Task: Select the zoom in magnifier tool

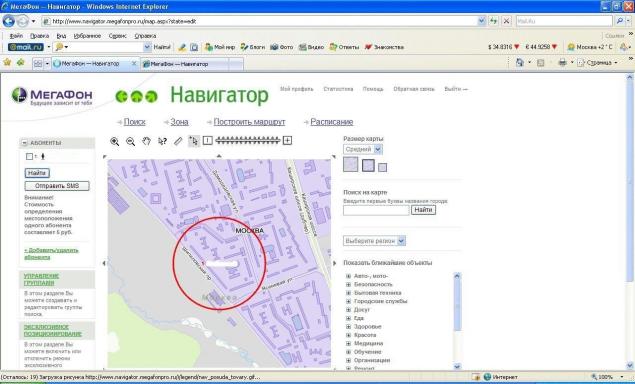Action: coord(115,141)
